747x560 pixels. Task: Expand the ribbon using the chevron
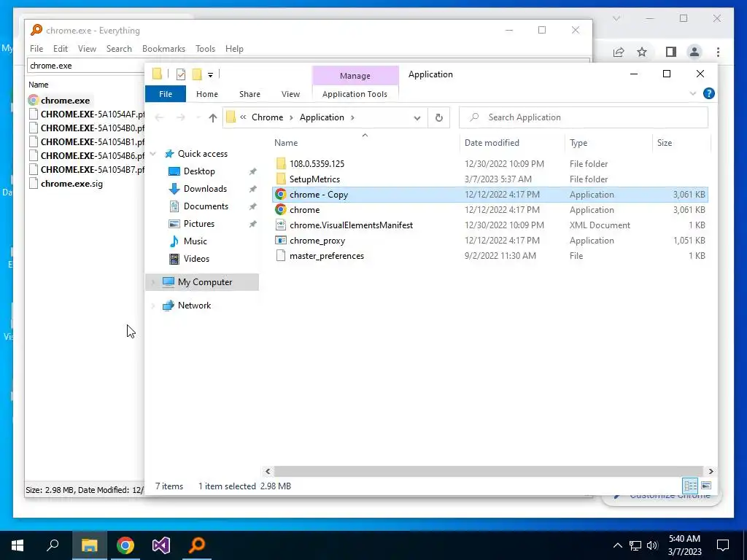click(693, 93)
